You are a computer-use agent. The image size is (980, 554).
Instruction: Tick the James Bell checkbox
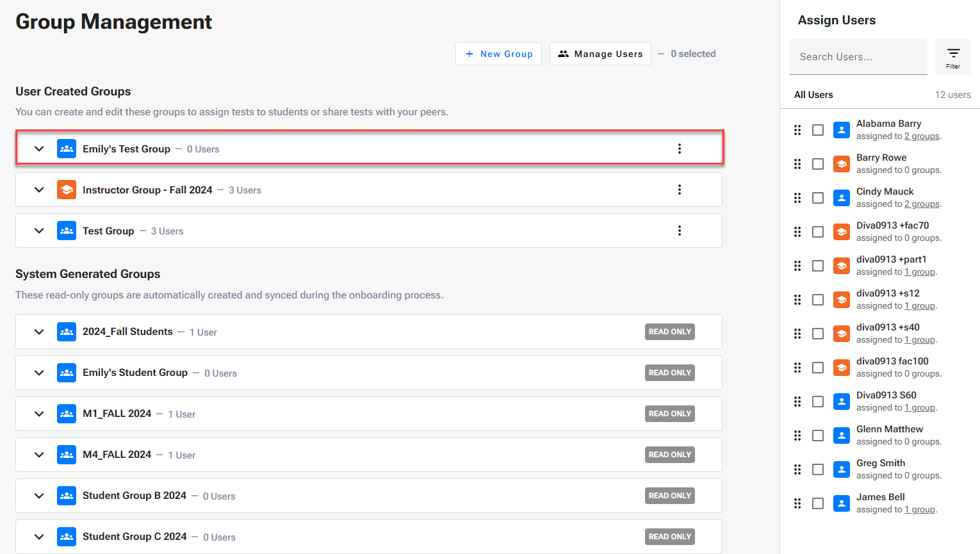coord(818,503)
